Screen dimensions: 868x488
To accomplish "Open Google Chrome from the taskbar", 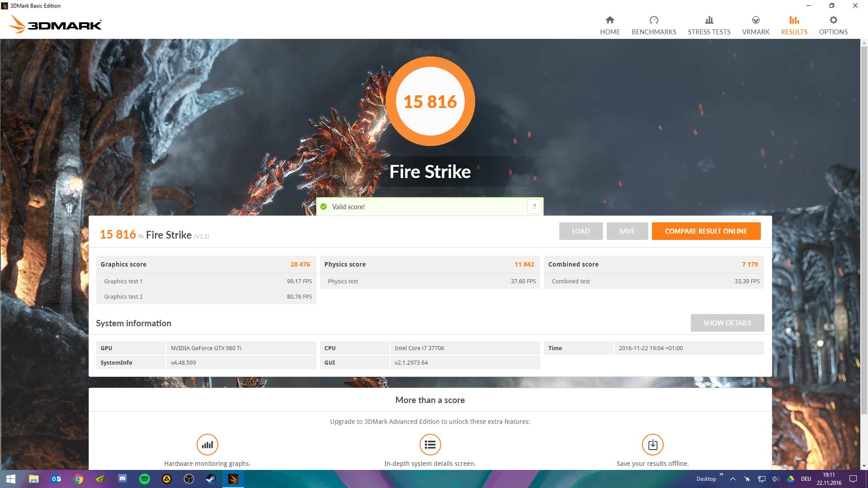I will [x=78, y=479].
